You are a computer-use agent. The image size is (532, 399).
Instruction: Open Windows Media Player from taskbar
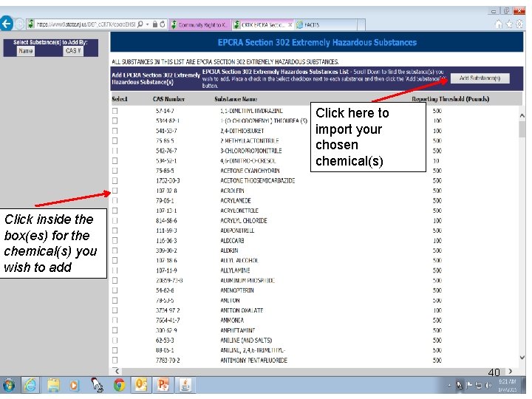click(x=74, y=386)
